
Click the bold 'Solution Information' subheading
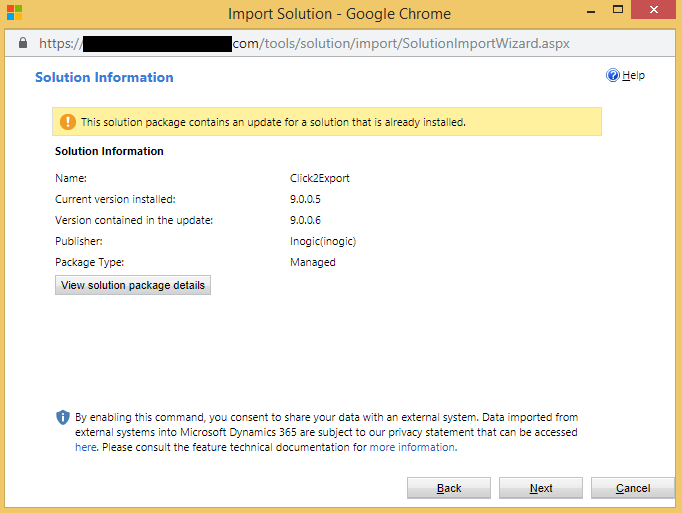coord(109,151)
